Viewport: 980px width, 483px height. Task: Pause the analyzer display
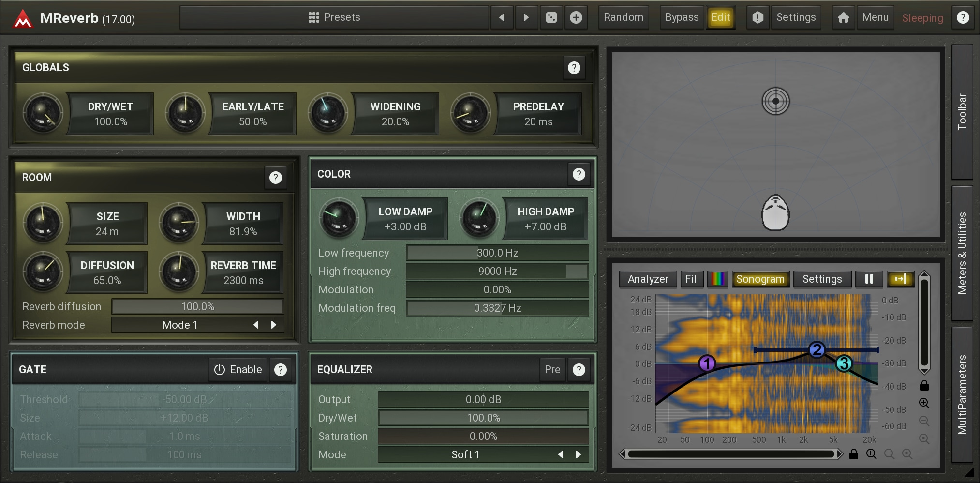pyautogui.click(x=869, y=279)
